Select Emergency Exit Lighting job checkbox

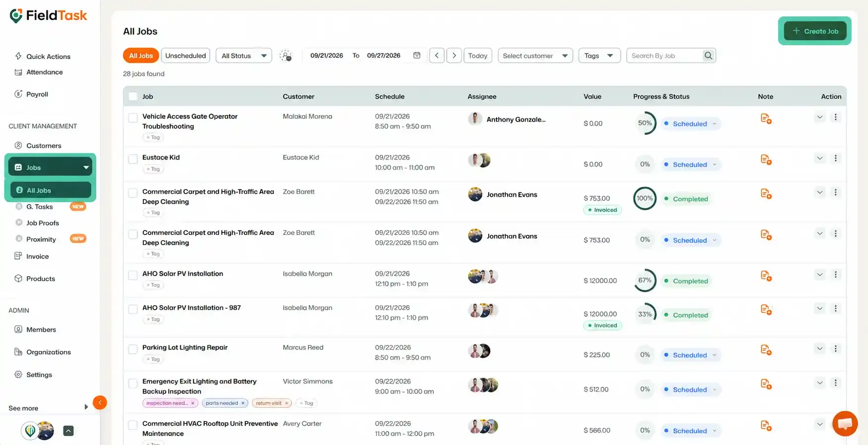pos(133,383)
